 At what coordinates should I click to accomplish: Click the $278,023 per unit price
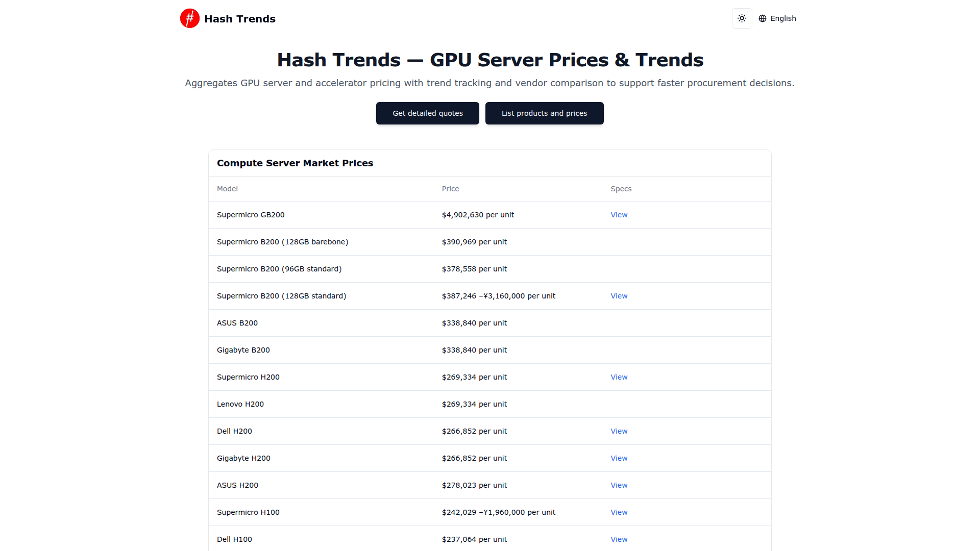(474, 485)
